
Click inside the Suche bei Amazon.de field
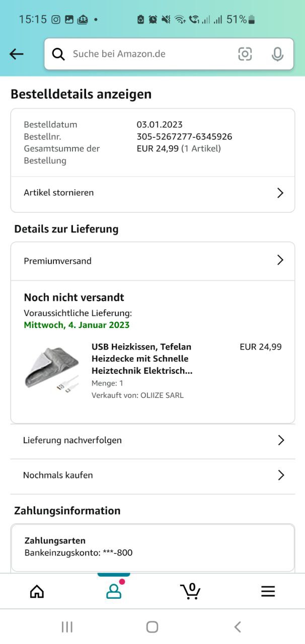[151, 54]
